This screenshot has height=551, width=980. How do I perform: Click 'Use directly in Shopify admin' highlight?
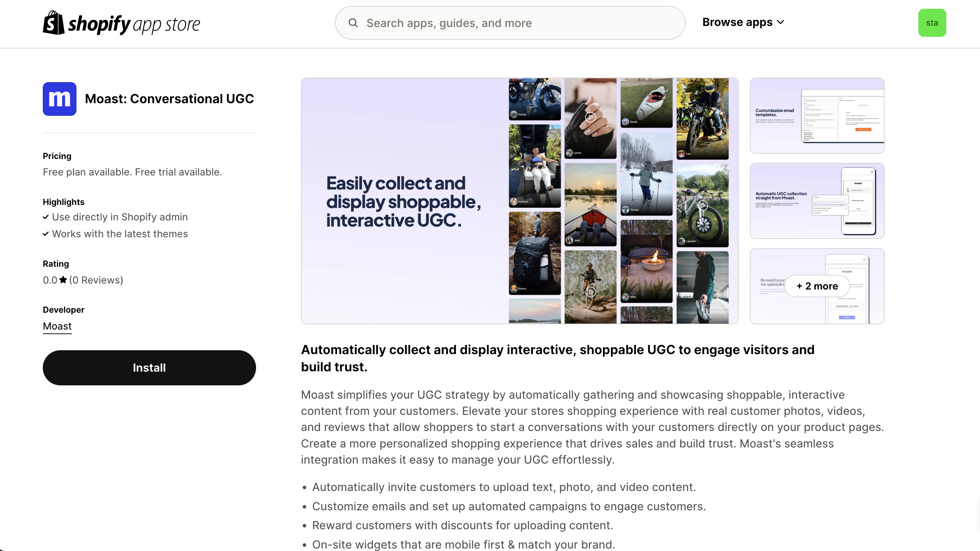point(120,217)
